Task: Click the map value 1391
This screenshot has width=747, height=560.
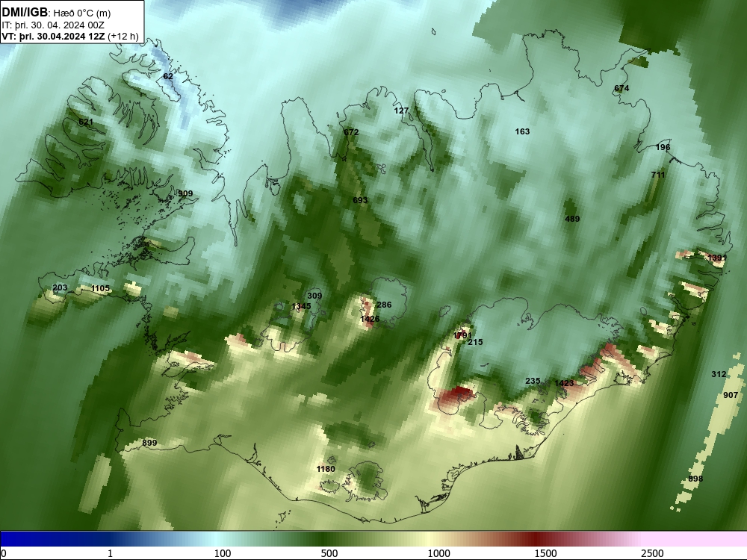Action: click(x=717, y=258)
